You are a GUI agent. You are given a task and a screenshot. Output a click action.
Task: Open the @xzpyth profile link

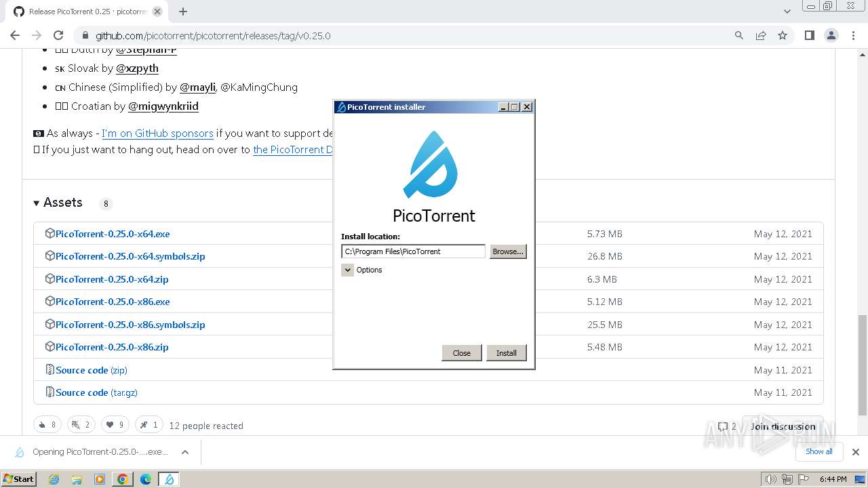[x=137, y=68]
